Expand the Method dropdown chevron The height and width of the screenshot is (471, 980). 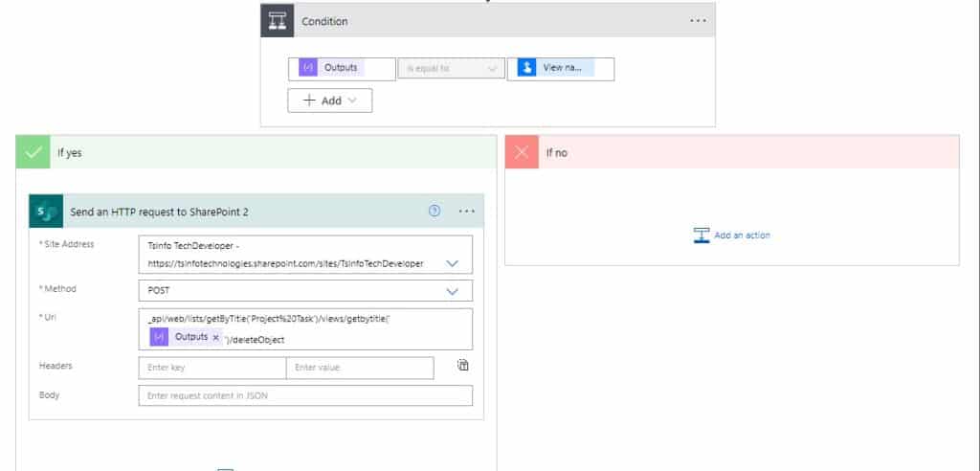(452, 291)
